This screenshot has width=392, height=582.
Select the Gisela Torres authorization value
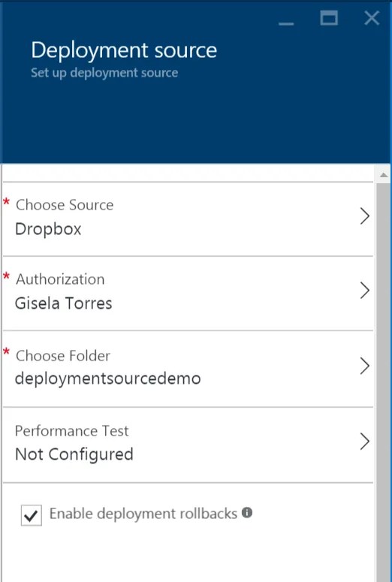[64, 303]
